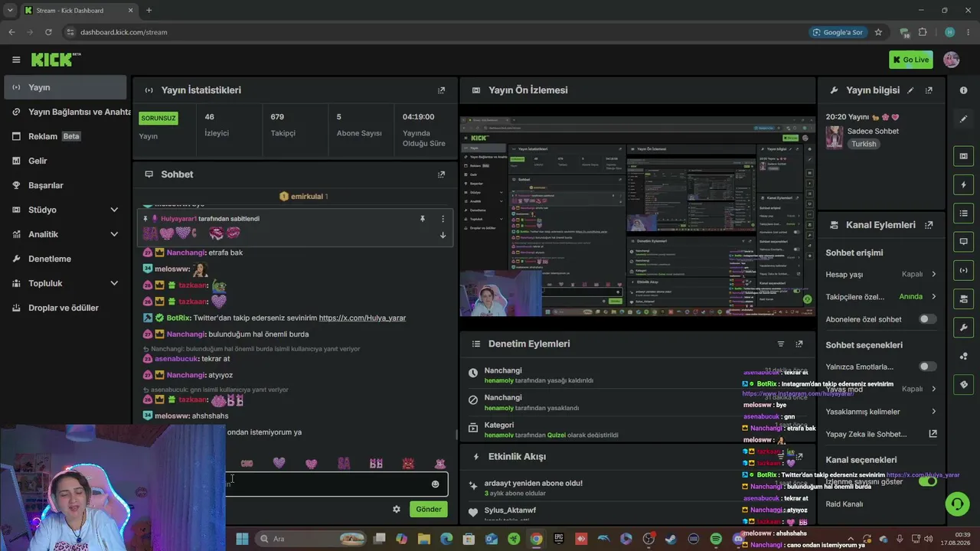Open Başarılar in the sidebar
980x551 pixels.
point(65,185)
